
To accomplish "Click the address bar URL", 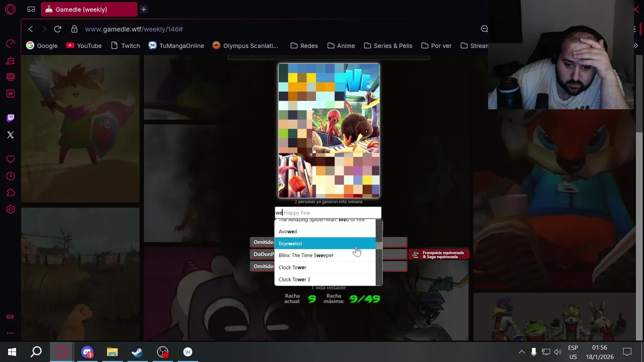I will [x=134, y=29].
